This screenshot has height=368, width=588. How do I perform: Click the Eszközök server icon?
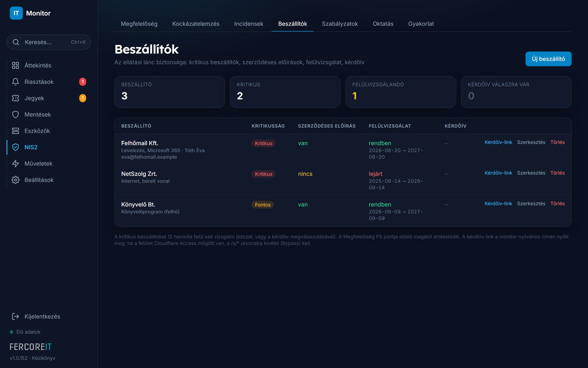coord(15,131)
